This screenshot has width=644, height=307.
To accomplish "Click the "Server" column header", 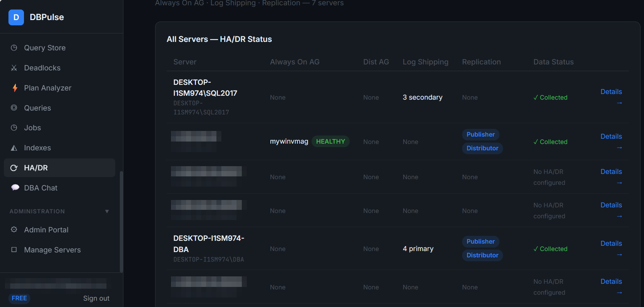I will [x=185, y=62].
